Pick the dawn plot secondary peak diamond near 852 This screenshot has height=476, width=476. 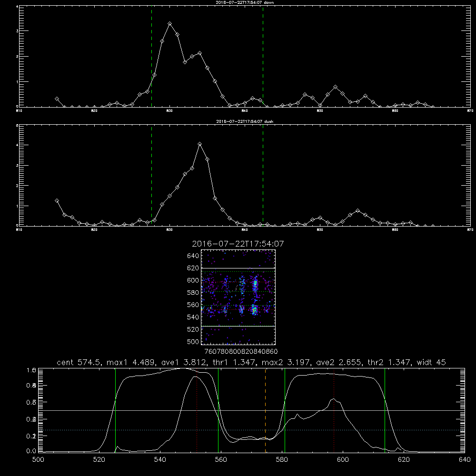pos(335,87)
